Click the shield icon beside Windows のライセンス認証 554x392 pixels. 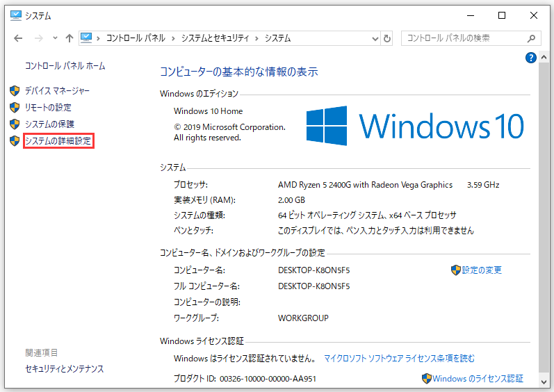click(426, 379)
